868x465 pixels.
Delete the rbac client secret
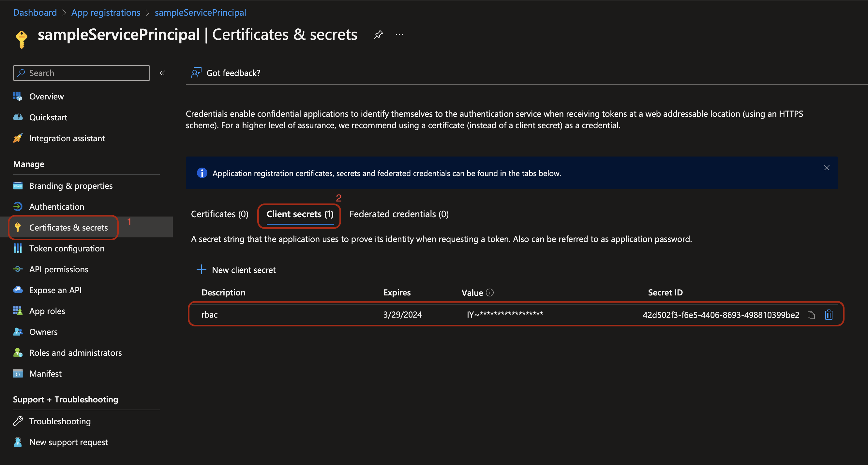[x=829, y=315]
